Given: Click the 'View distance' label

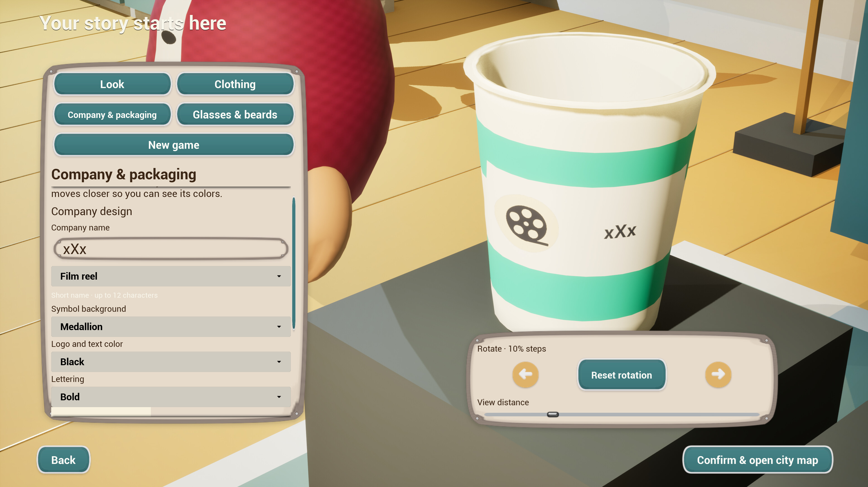Looking at the screenshot, I should 503,402.
